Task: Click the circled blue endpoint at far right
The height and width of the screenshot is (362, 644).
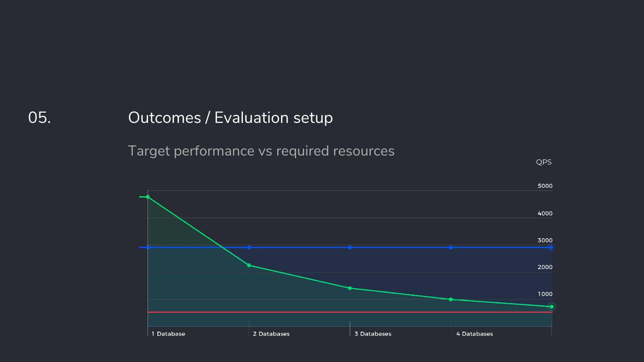Action: [551, 247]
